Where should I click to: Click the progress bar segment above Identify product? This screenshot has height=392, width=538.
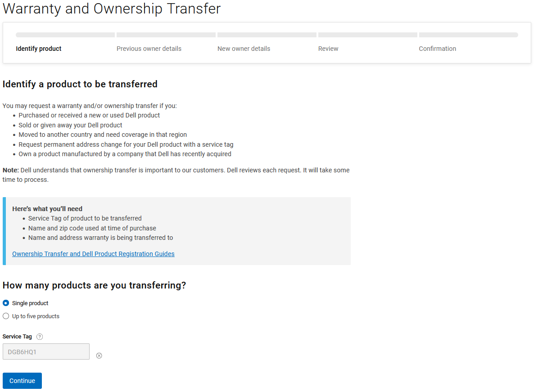[x=65, y=35]
